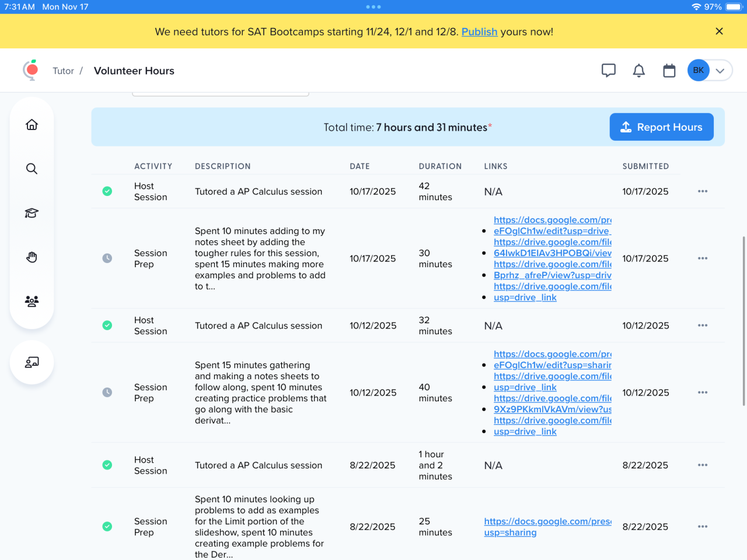Open the calendar icon in header
Viewport: 747px width, 560px height.
click(669, 71)
